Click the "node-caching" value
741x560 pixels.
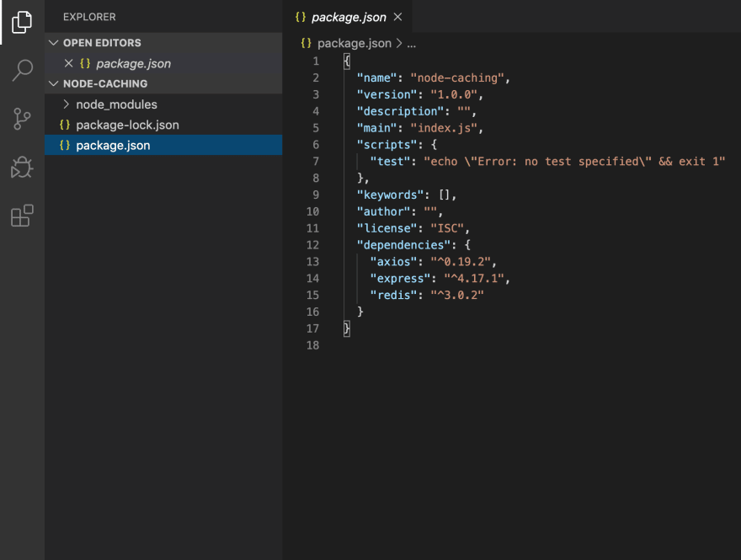[x=457, y=78]
